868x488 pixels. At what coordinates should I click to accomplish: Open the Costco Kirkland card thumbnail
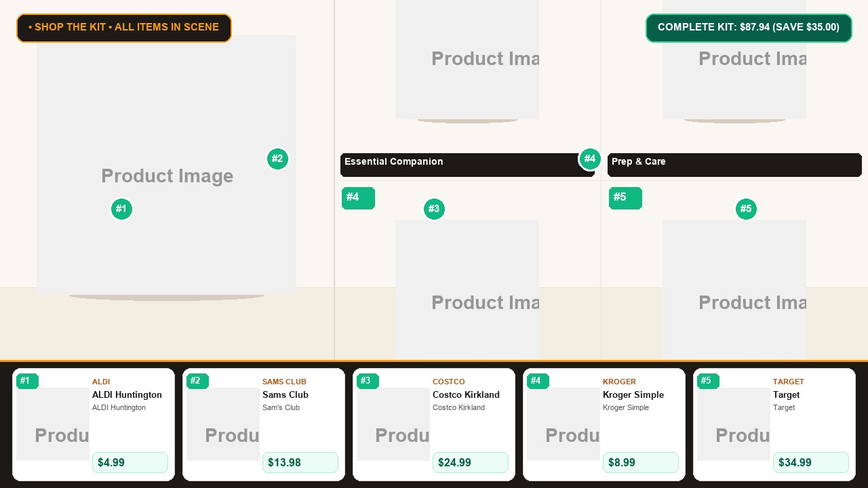pos(393,424)
